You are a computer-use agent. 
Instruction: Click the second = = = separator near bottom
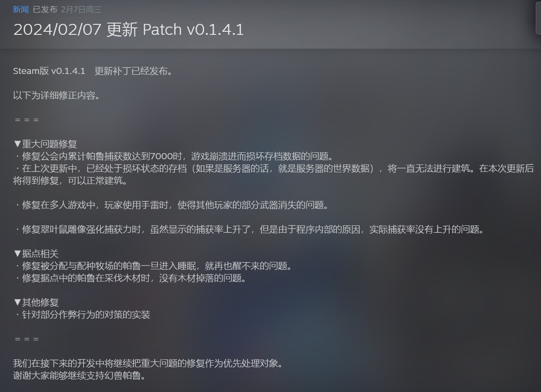point(27,339)
